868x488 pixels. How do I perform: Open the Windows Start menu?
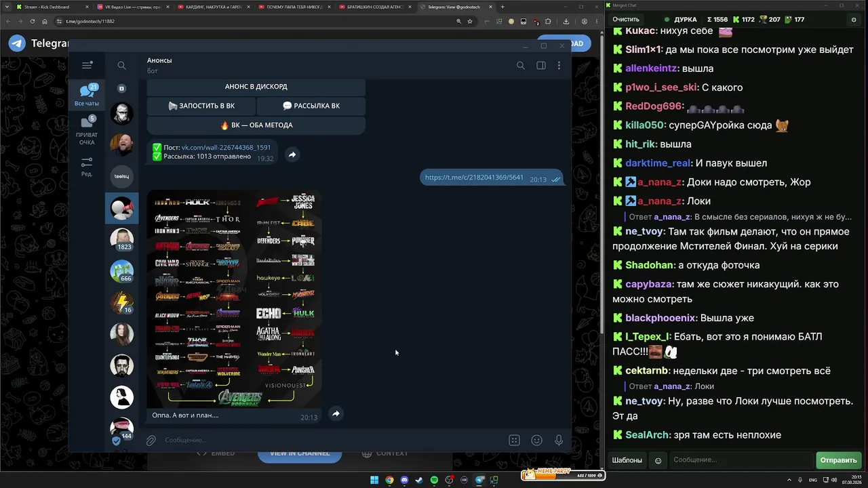click(374, 481)
